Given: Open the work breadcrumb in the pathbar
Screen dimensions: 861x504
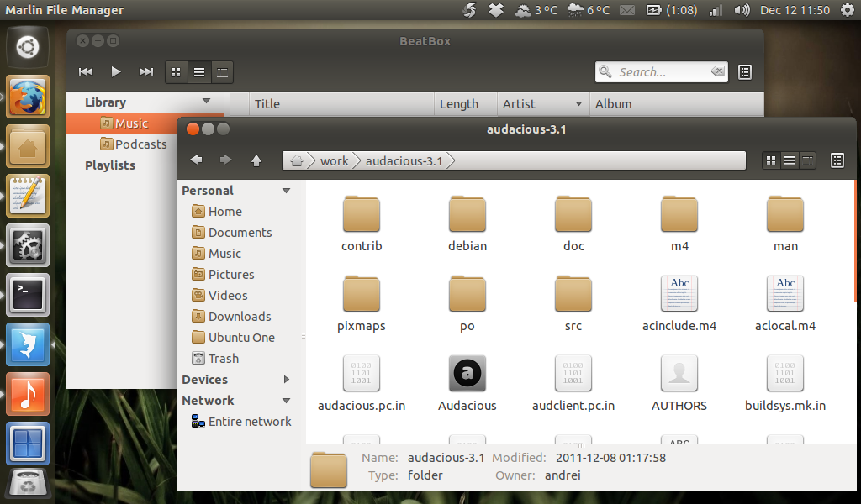Looking at the screenshot, I should click(x=335, y=160).
